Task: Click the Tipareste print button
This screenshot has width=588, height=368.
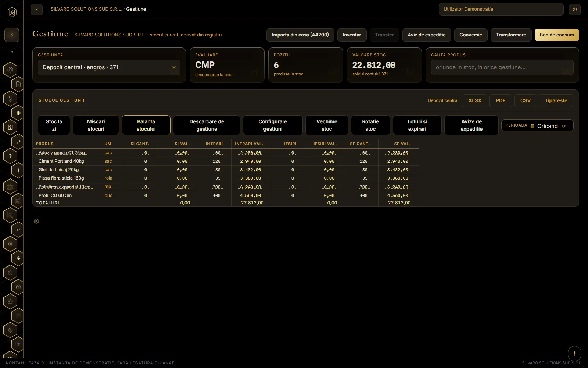Action: (556, 100)
